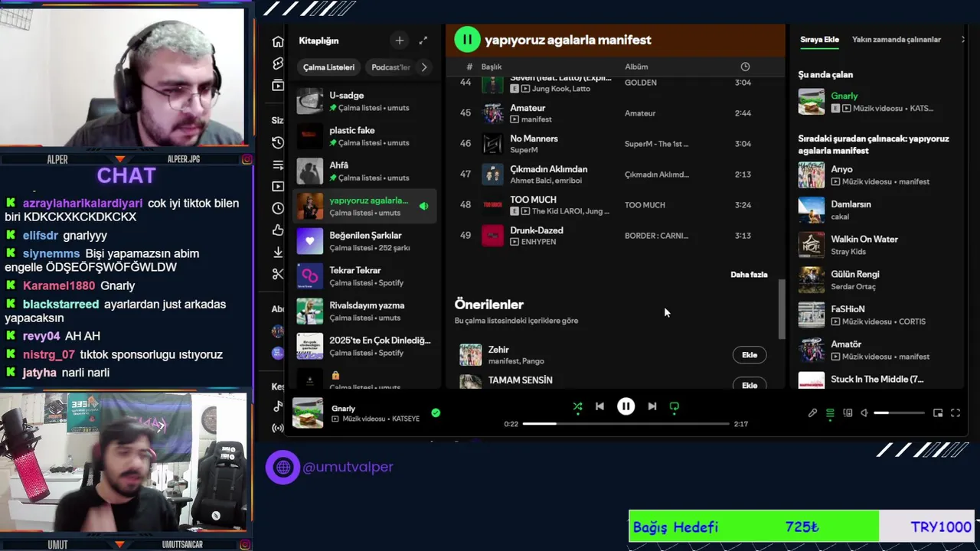This screenshot has height=551, width=980.
Task: Expand the Kitaplığın library panel
Action: pos(423,41)
